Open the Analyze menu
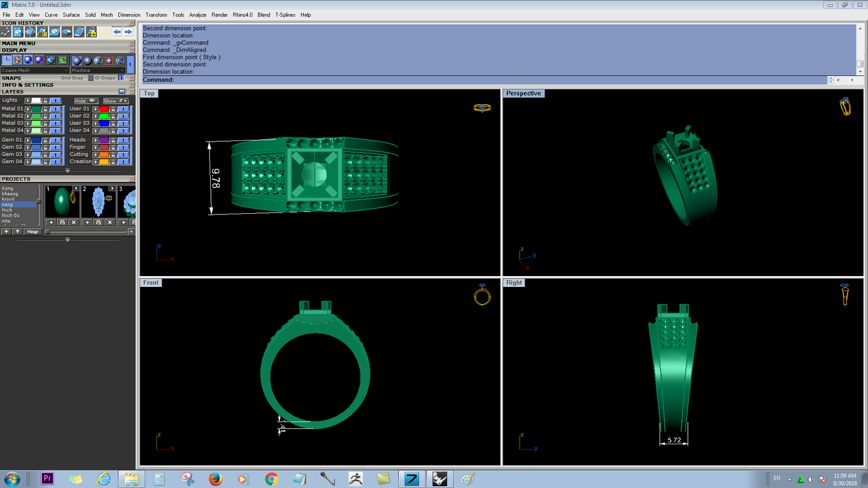Image resolution: width=868 pixels, height=488 pixels. pyautogui.click(x=198, y=14)
